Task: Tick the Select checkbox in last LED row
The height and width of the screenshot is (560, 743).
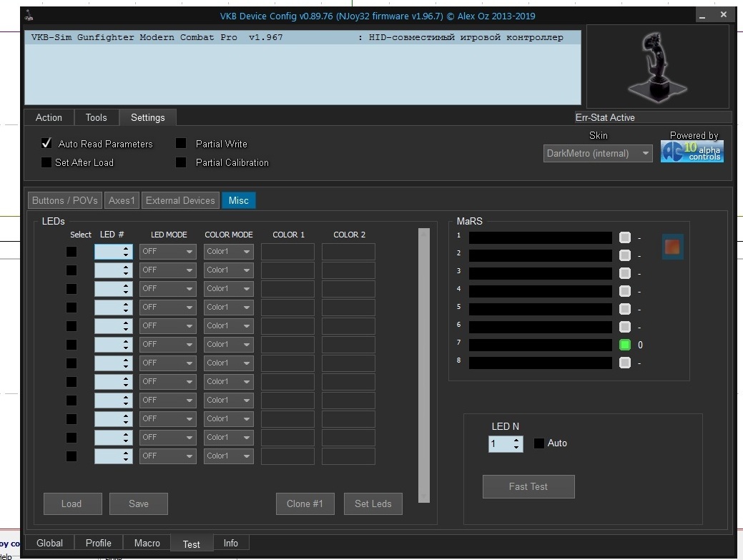Action: [72, 456]
